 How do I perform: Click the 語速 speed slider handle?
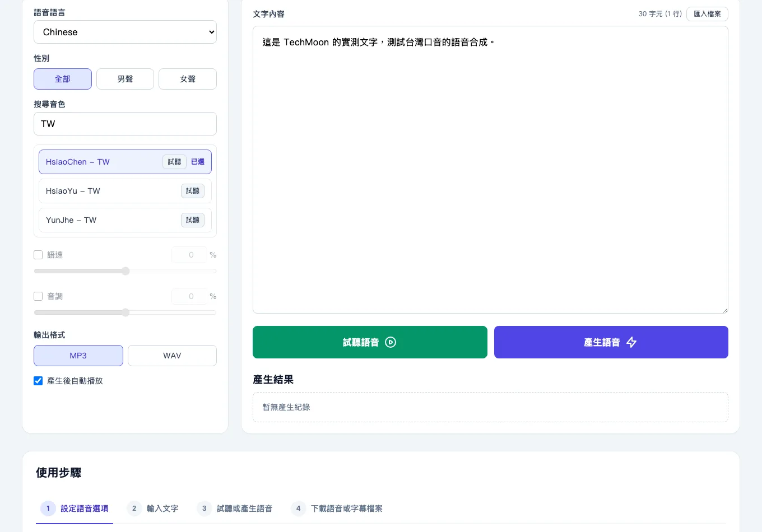(x=126, y=271)
